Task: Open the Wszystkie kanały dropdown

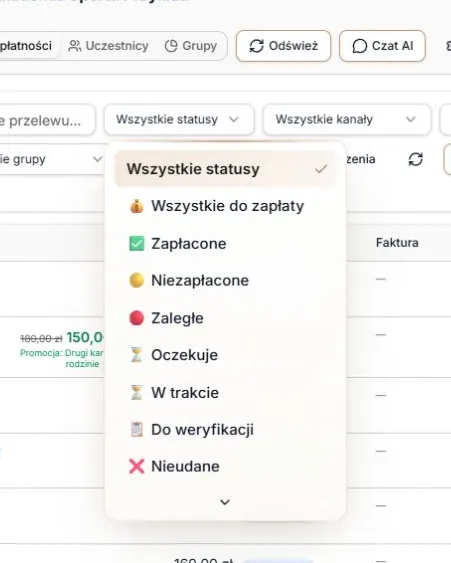Action: coord(347,120)
